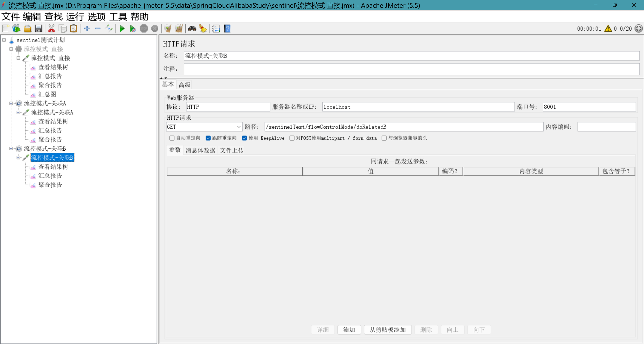The height and width of the screenshot is (344, 644).
Task: Enable 对POST使用multipart / form-data option
Action: tap(292, 138)
